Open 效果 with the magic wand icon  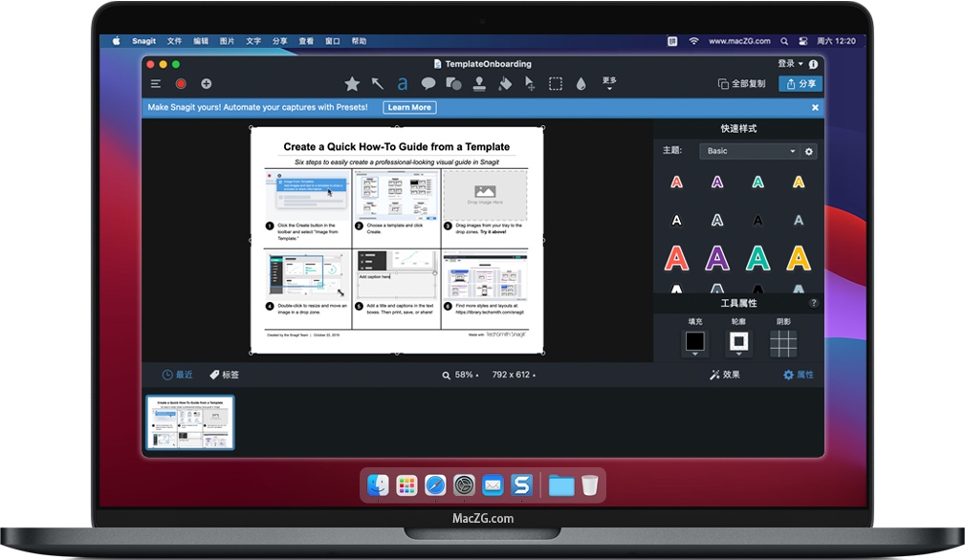pyautogui.click(x=725, y=375)
